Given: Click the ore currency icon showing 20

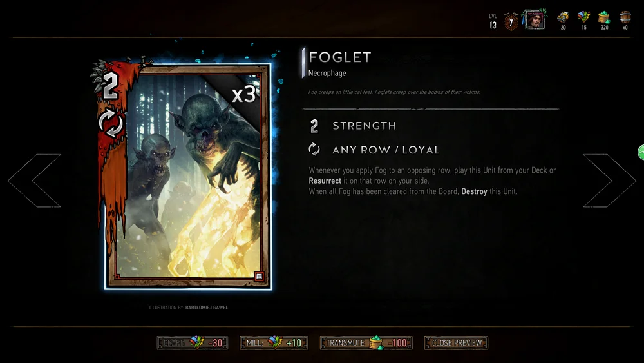Looking at the screenshot, I should (563, 17).
